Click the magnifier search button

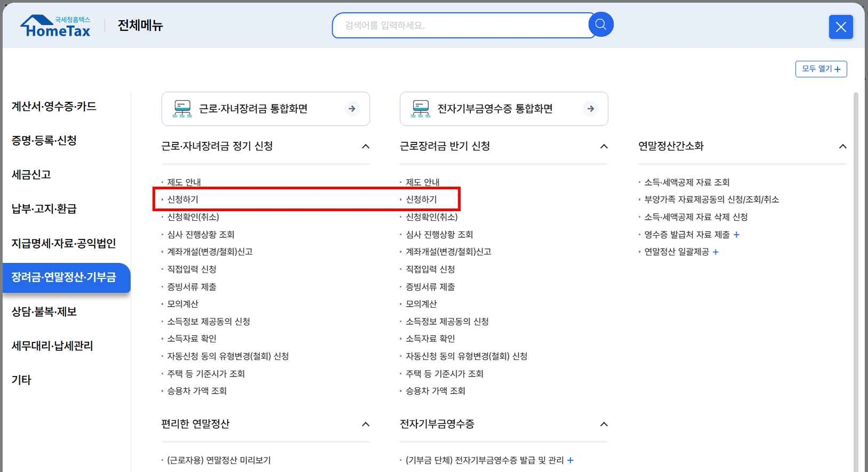point(601,25)
